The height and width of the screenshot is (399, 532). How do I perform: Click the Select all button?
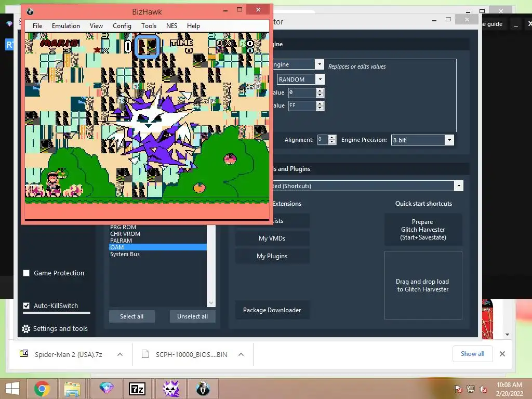[x=131, y=316]
